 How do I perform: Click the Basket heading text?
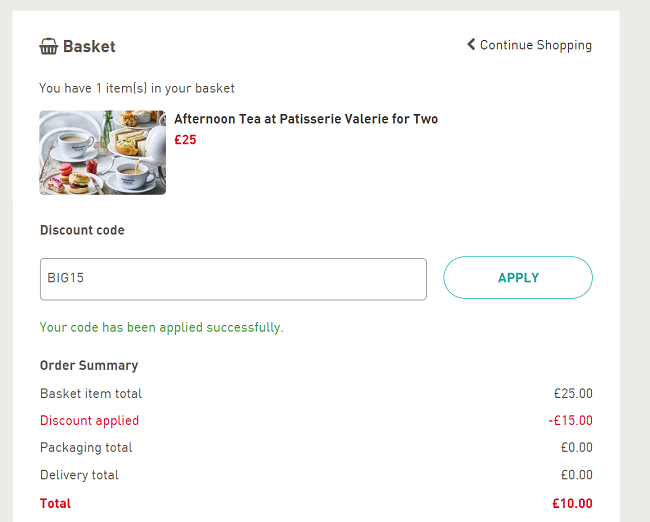click(x=89, y=46)
